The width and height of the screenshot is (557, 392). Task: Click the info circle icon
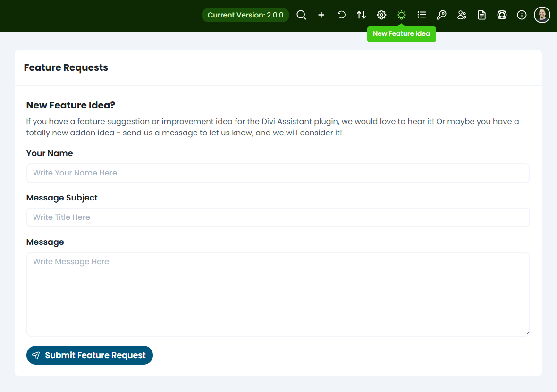522,15
